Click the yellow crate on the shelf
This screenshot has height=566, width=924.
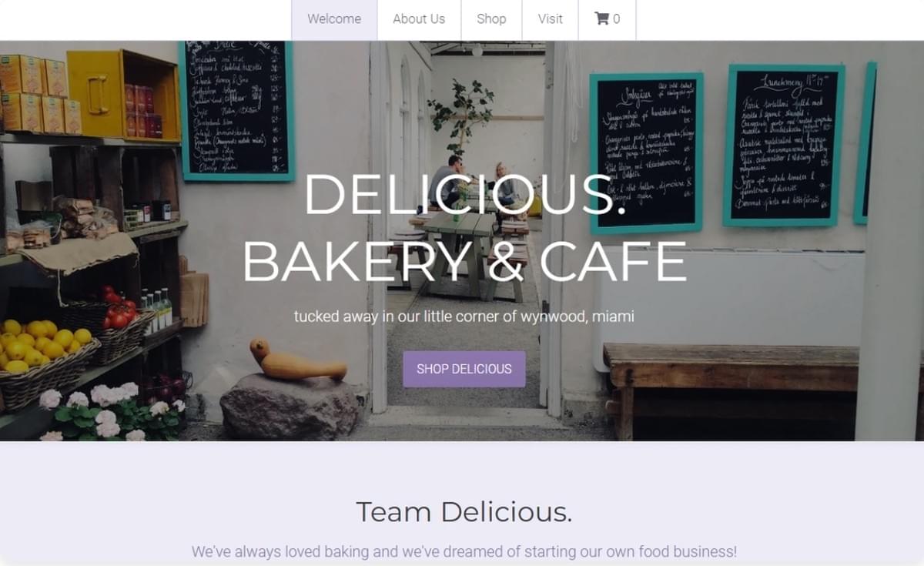(123, 95)
